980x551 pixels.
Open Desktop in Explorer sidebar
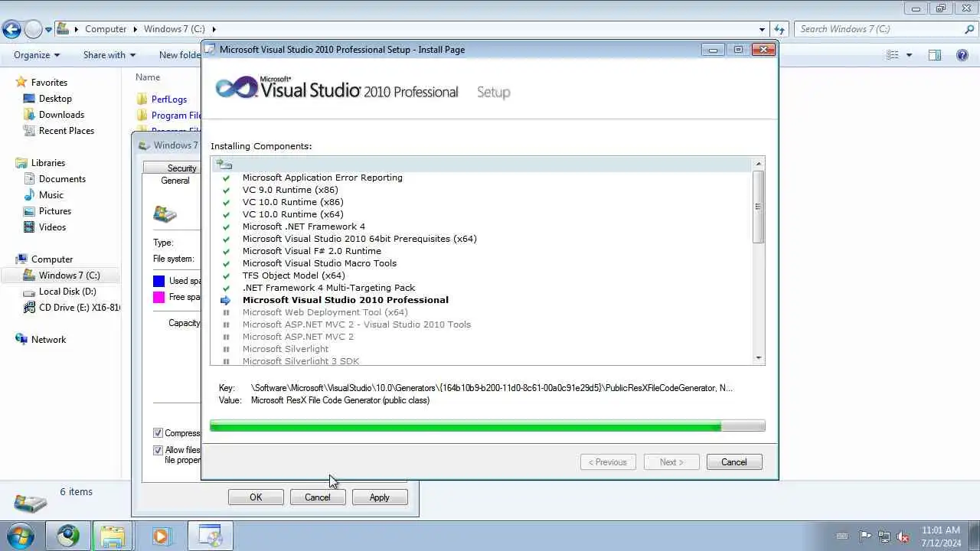point(55,99)
